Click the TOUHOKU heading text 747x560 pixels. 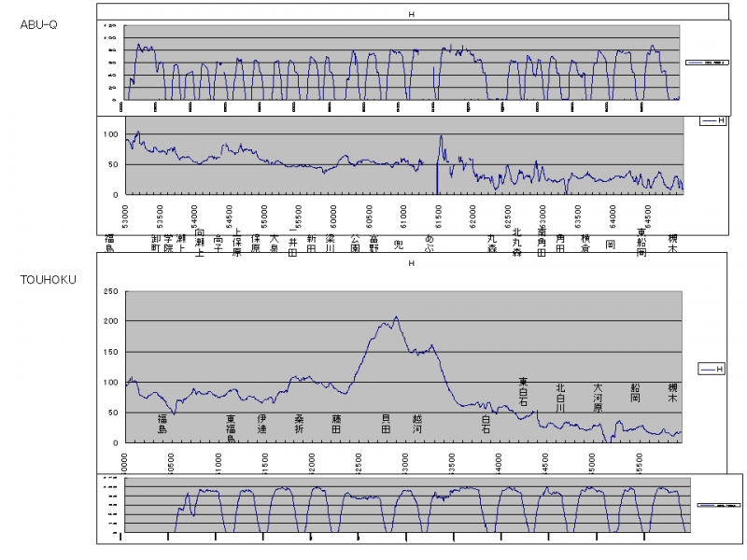click(46, 279)
